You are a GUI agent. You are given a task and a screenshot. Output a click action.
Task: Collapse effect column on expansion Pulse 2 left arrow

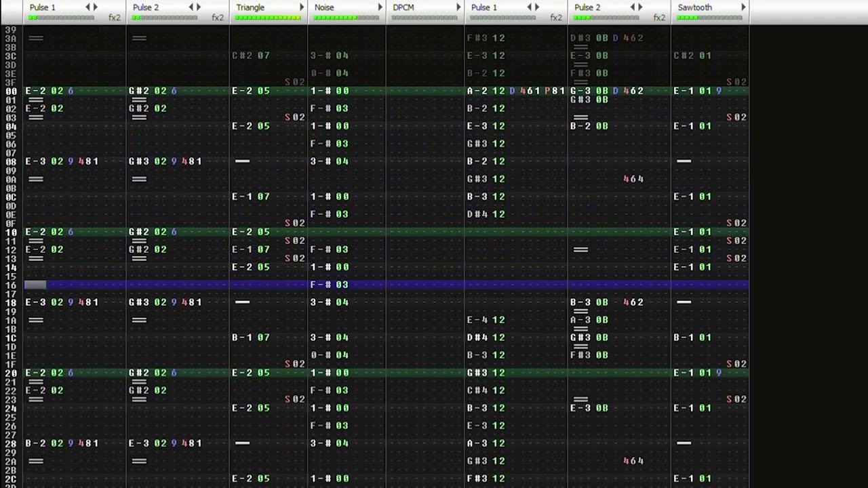[x=631, y=7]
